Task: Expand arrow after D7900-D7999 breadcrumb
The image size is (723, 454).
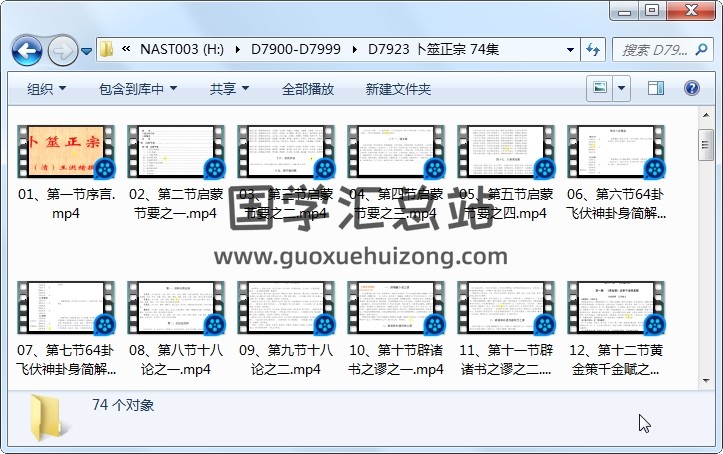Action: click(x=354, y=49)
